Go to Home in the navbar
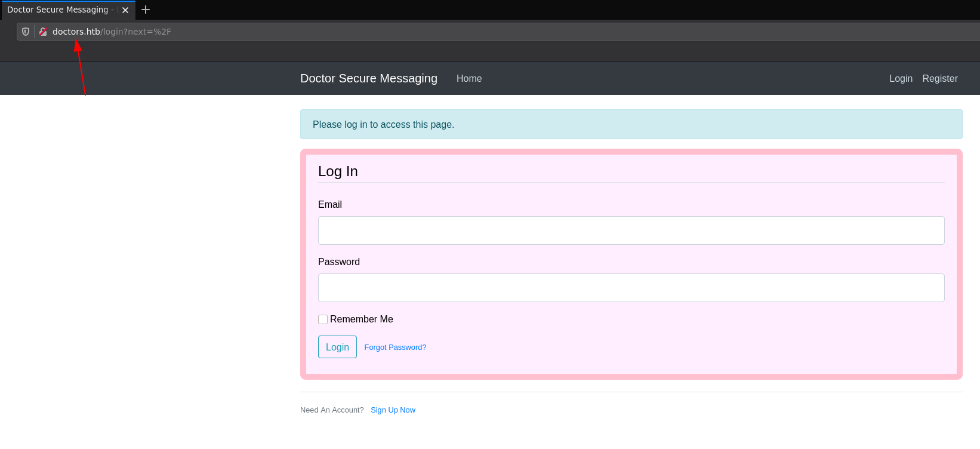Viewport: 980px width, 449px height. click(469, 78)
